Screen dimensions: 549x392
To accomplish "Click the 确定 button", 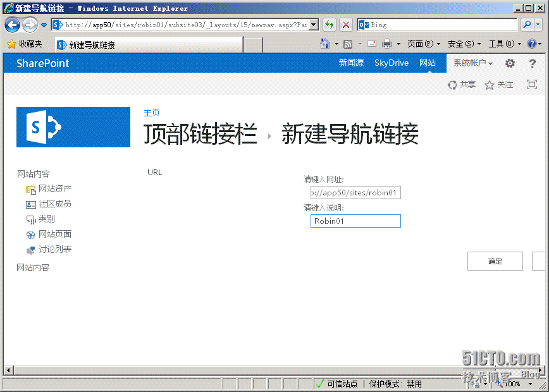I will pos(495,261).
